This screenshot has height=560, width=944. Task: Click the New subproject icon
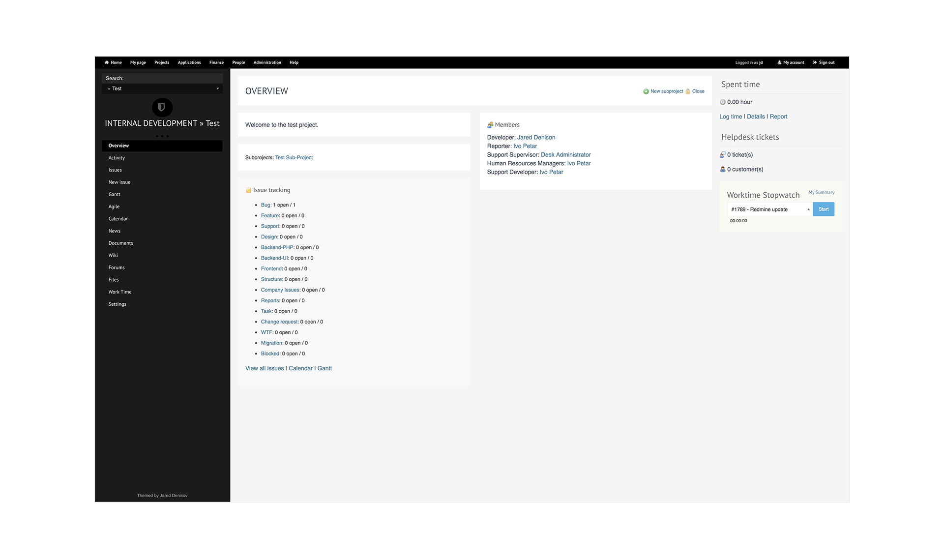645,91
